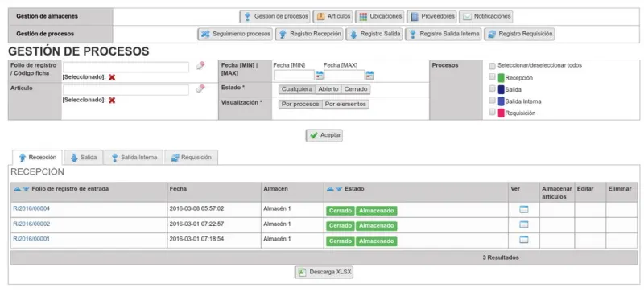Viewport: 644px width, 292px height.
Task: Set Estado to Abierto
Action: (x=328, y=89)
